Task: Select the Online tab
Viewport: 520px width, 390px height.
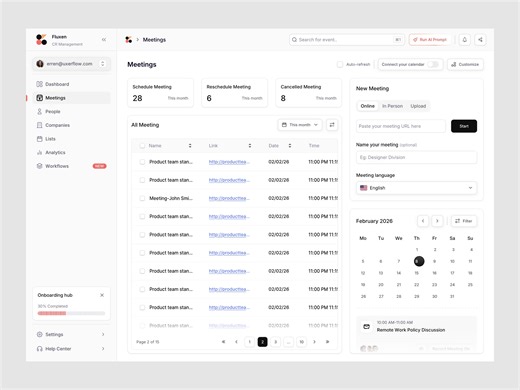Action: tap(368, 106)
